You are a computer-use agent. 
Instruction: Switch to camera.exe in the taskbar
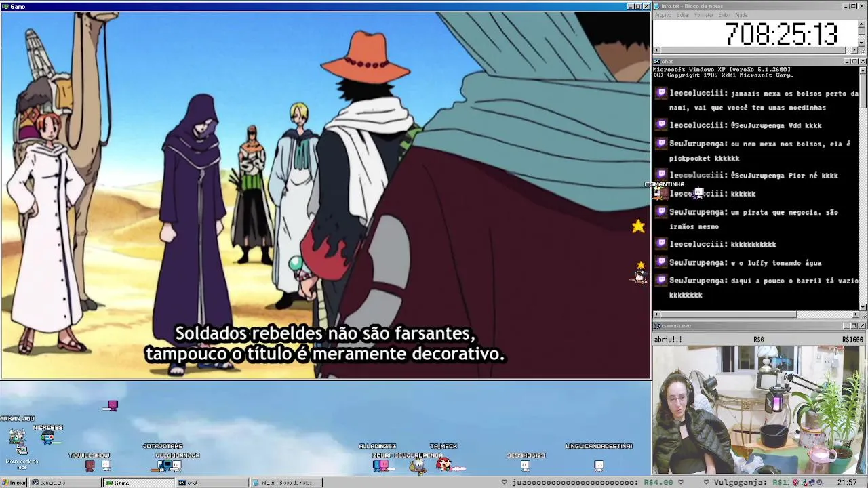[x=66, y=483]
